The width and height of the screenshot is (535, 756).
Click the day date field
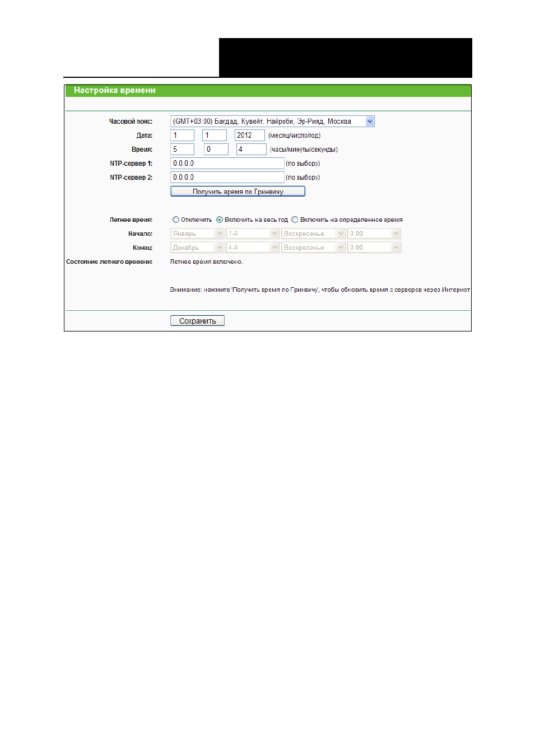tap(215, 136)
